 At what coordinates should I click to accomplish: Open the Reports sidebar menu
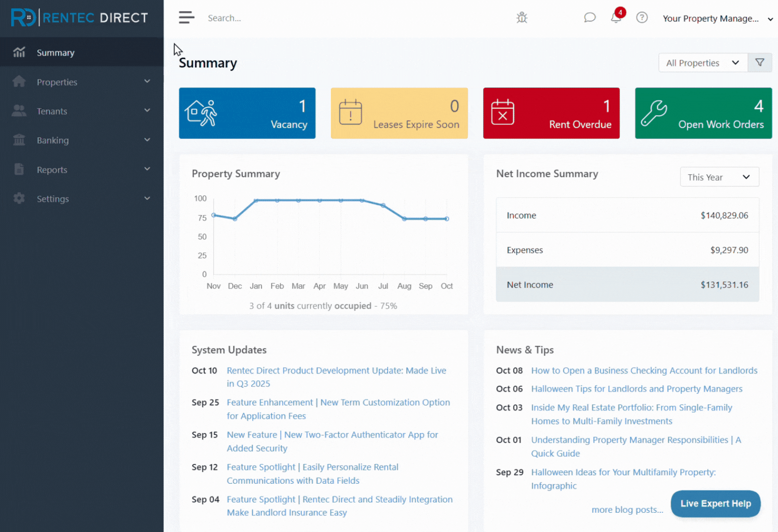pyautogui.click(x=82, y=170)
